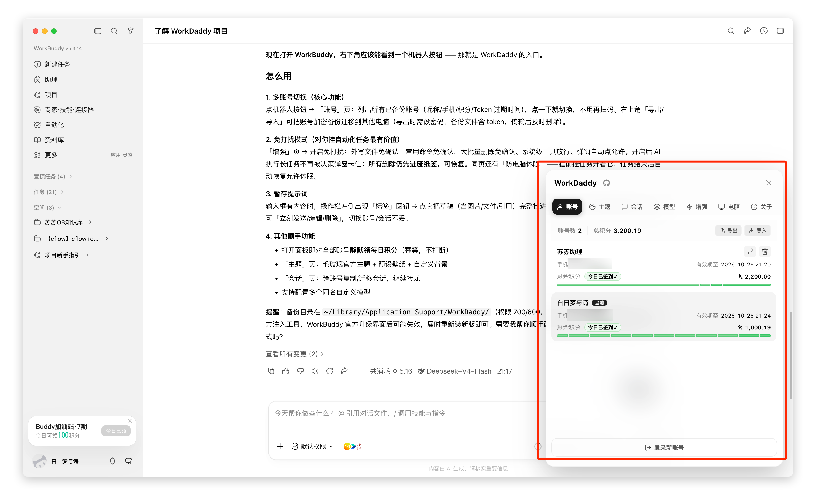Image resolution: width=816 pixels, height=504 pixels.
Task: Read the reply aloud with speaker icon
Action: [315, 371]
